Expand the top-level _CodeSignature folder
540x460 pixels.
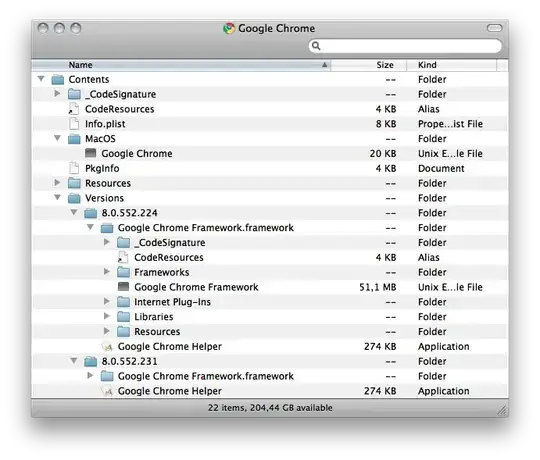pyautogui.click(x=58, y=94)
